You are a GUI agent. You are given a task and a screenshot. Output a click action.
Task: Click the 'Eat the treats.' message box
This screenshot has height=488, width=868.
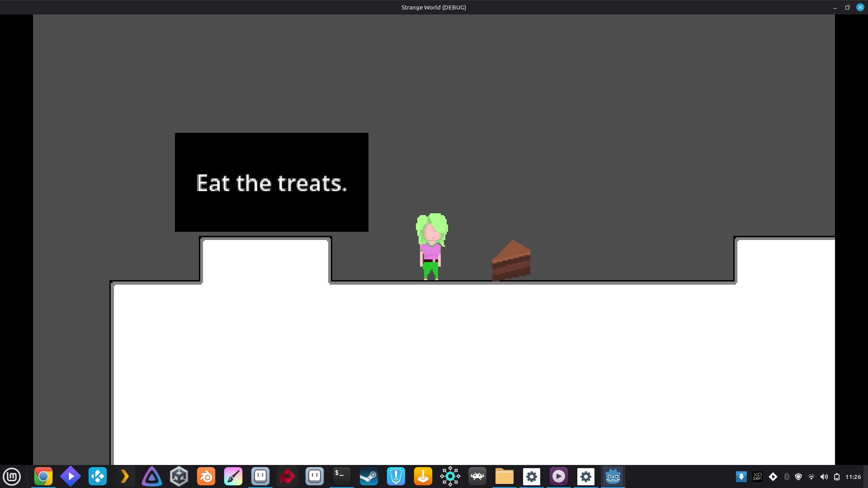point(271,182)
